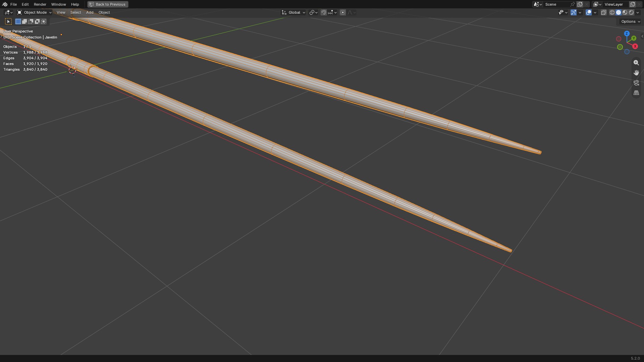
Task: Click Back to Previous button
Action: [x=108, y=4]
